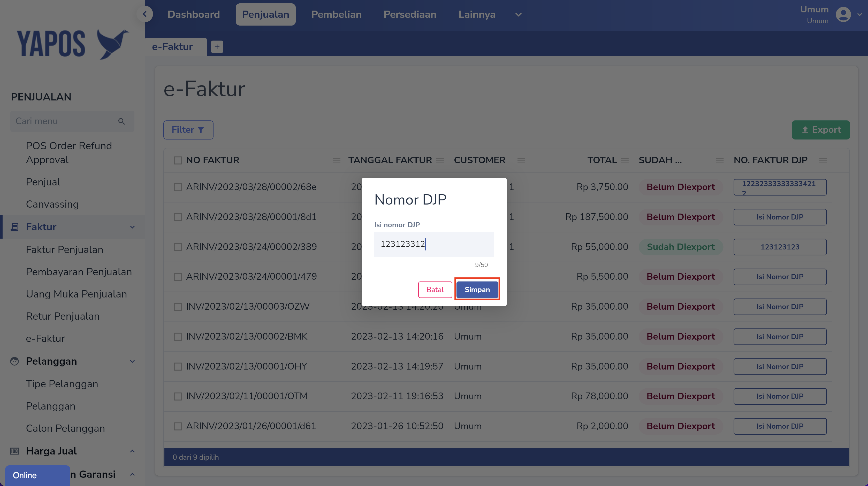This screenshot has height=486, width=868.
Task: Open e-Faktur sidebar item
Action: point(45,339)
